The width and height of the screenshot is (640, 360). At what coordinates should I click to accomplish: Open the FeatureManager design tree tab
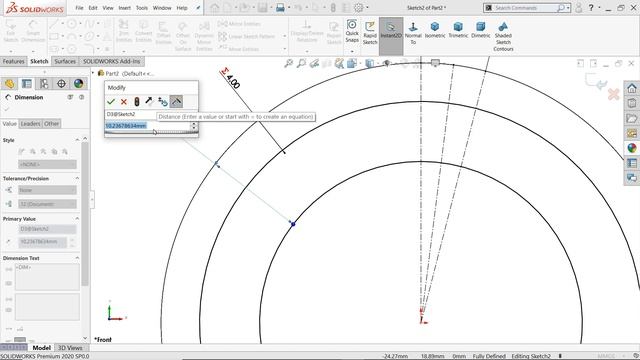click(9, 84)
